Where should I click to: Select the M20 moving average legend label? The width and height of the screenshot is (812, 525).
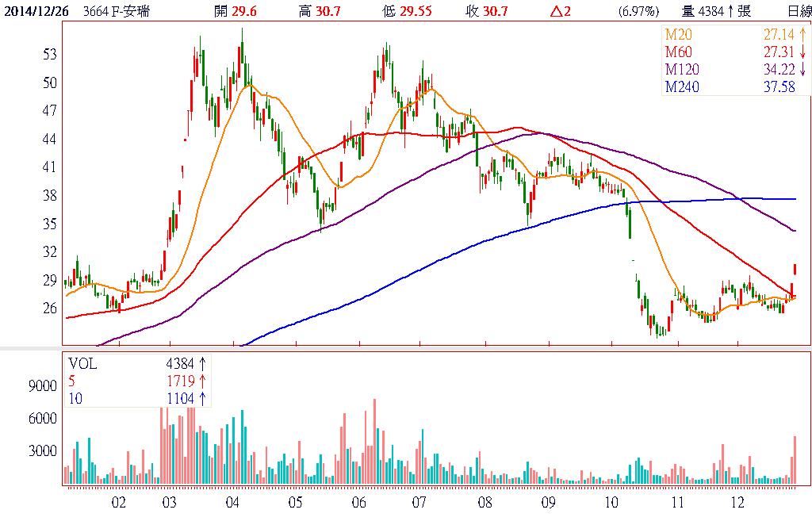[681, 36]
